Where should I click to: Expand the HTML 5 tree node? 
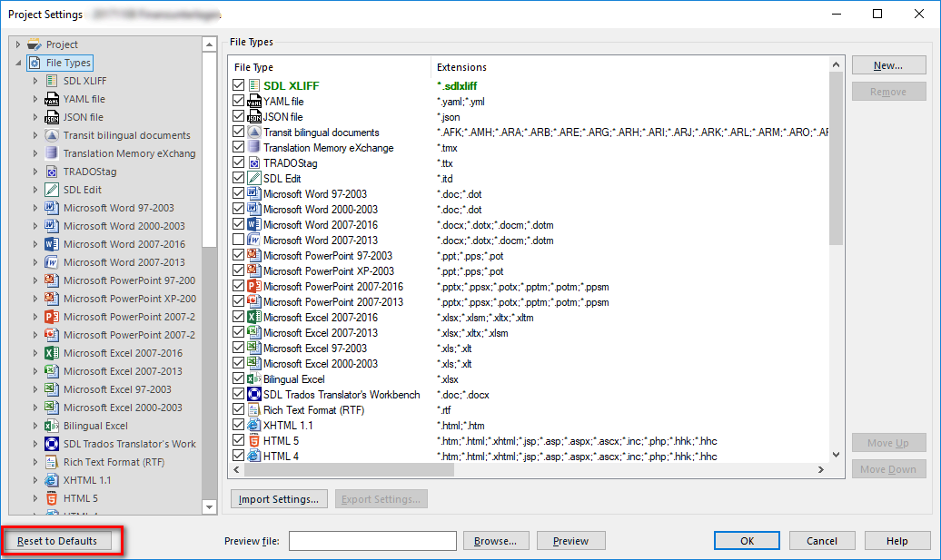click(x=35, y=498)
